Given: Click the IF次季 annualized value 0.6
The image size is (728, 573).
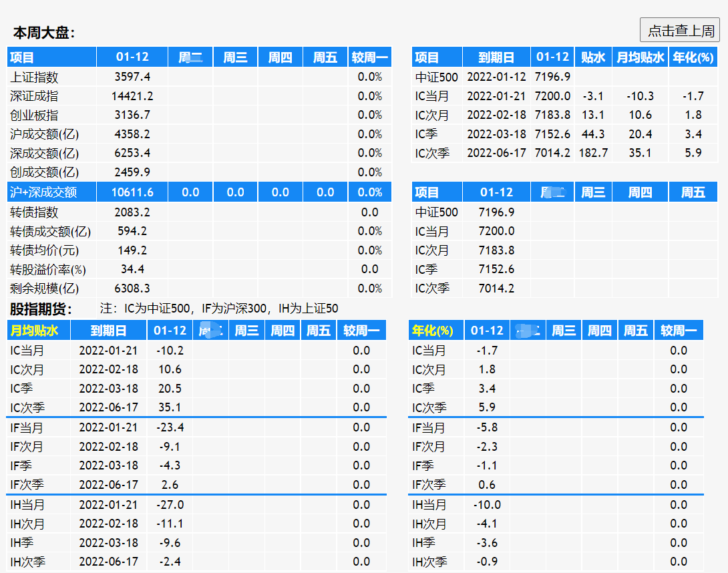Looking at the screenshot, I should [487, 485].
